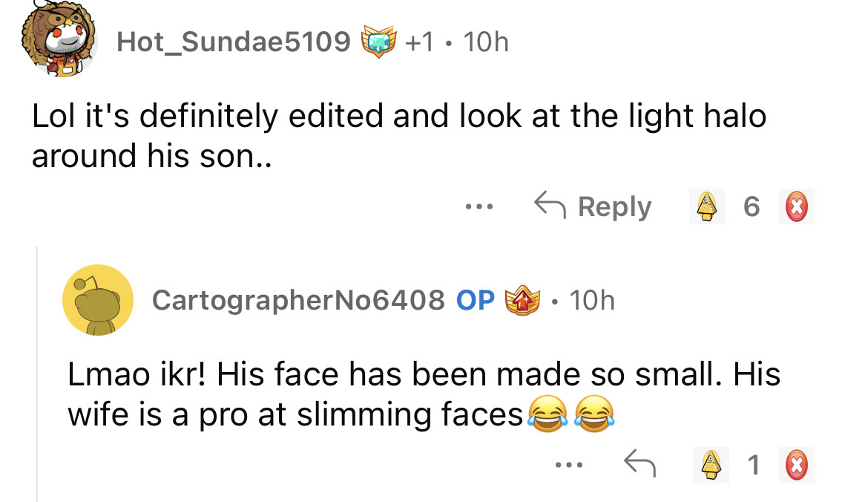Visit CartographerNo6408's profile via username
The width and height of the screenshot is (868, 502).
pyautogui.click(x=298, y=300)
